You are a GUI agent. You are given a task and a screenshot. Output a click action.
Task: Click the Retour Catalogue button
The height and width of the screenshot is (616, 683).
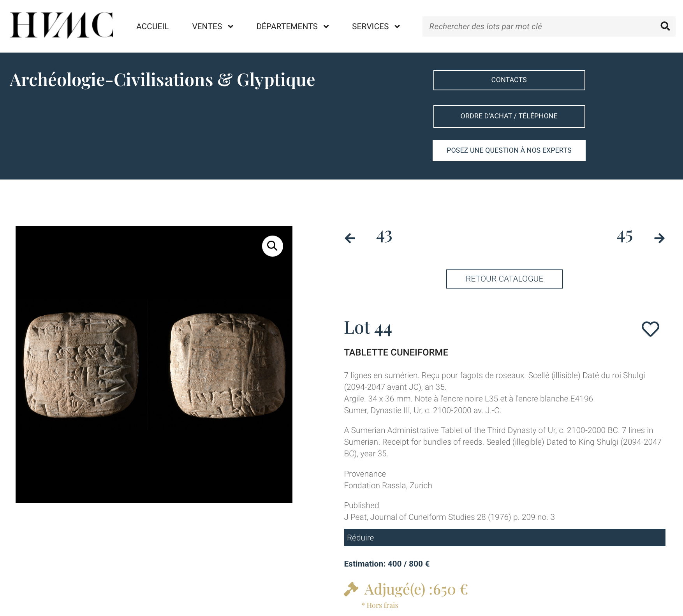[x=504, y=279]
